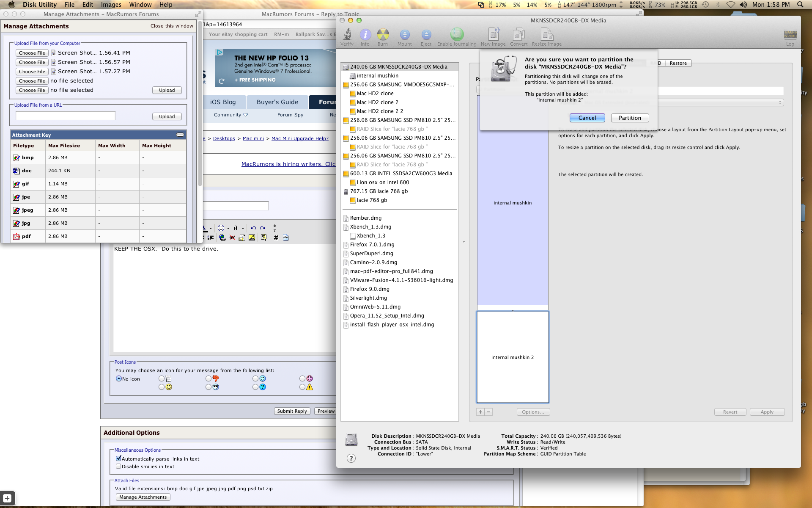Click the Partition confirm button

(x=630, y=118)
